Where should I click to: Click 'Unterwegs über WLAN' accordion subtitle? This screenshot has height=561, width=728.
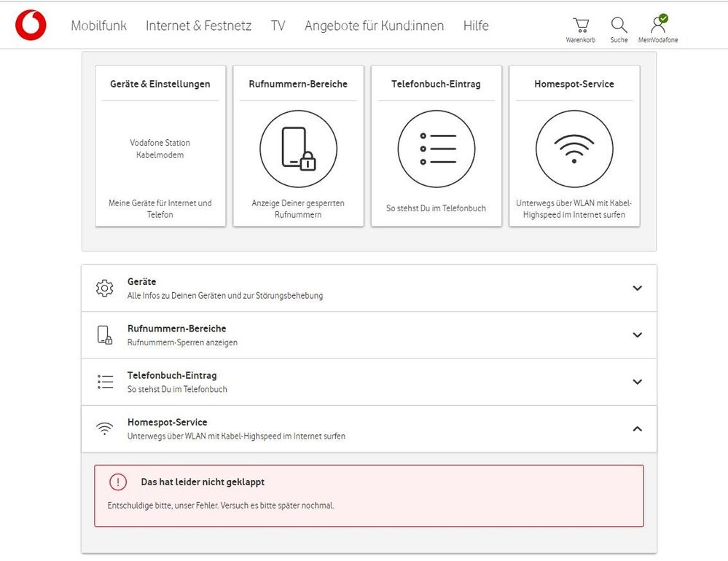click(x=236, y=436)
